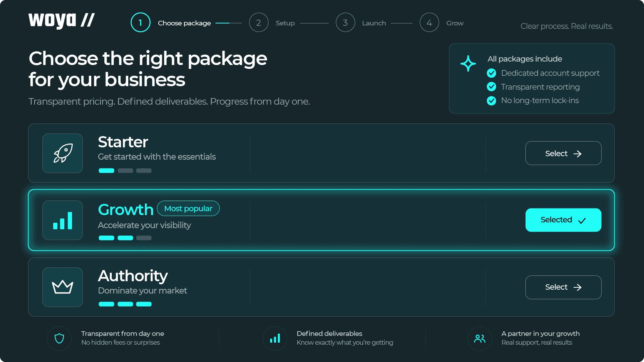This screenshot has width=644, height=362.
Task: Click the No hidden fees or surprises text
Action: point(121,342)
